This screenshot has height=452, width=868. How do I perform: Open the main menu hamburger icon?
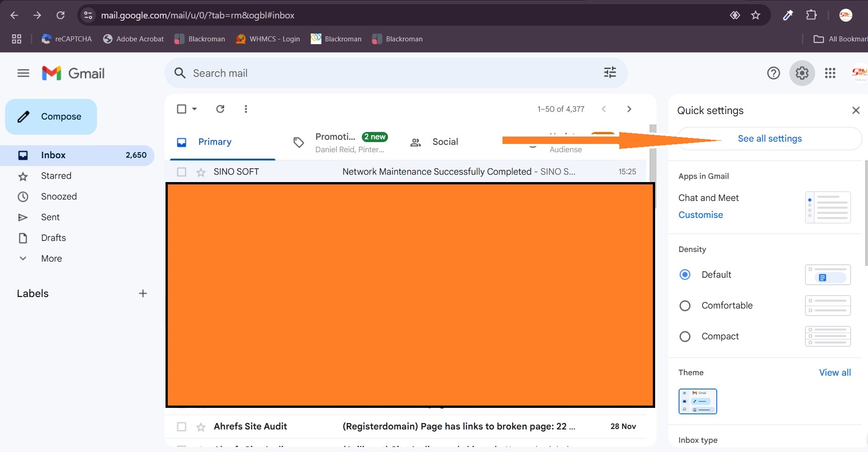coord(23,73)
